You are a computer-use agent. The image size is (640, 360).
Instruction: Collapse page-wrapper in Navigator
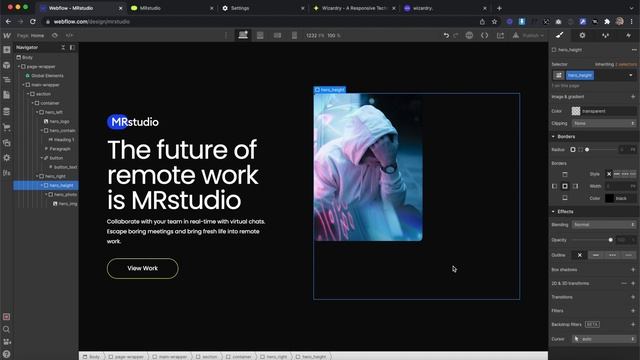(x=19, y=67)
